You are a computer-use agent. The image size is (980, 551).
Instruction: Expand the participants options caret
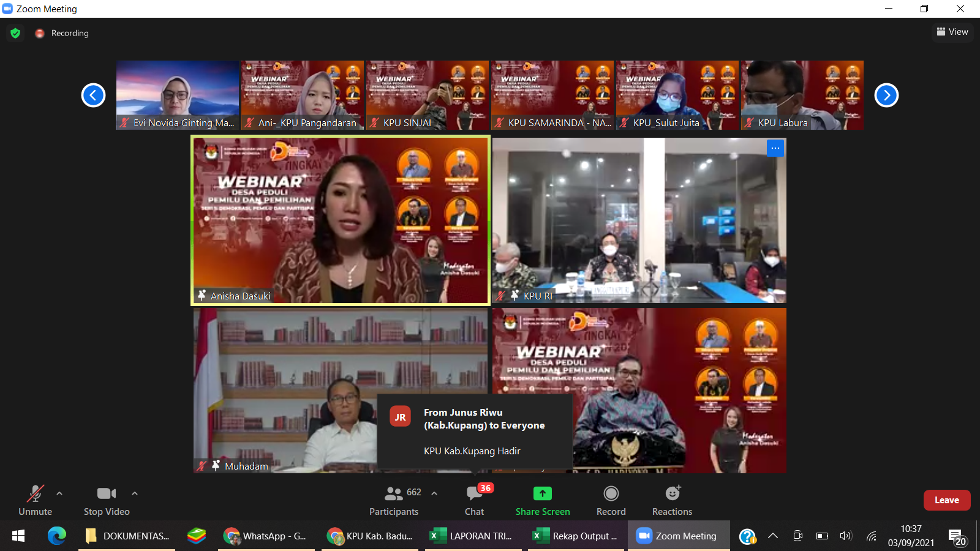[434, 493]
